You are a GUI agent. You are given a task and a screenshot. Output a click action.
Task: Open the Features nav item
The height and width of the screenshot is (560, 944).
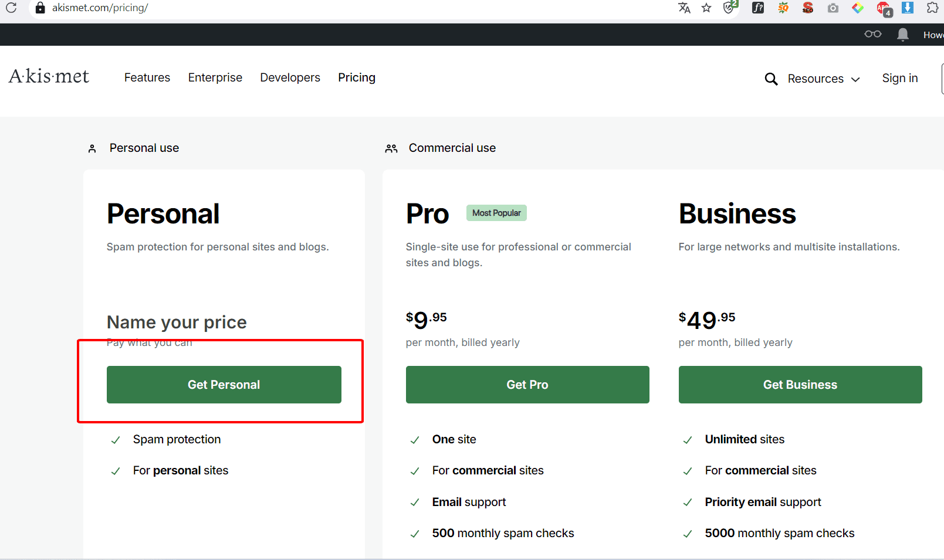coord(147,77)
